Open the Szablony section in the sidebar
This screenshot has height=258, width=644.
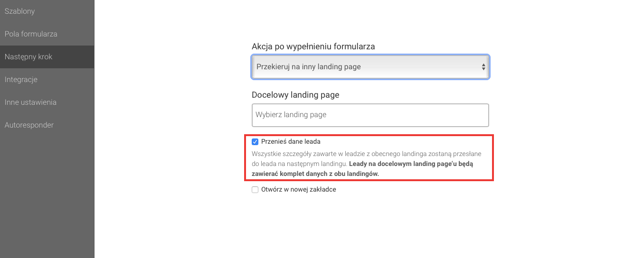19,11
